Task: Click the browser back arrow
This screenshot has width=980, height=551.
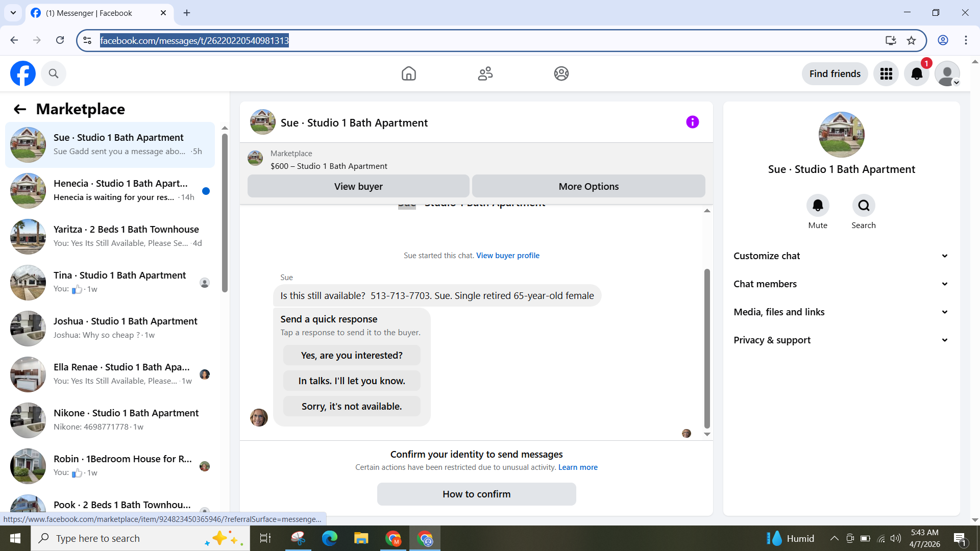Action: pos(14,40)
